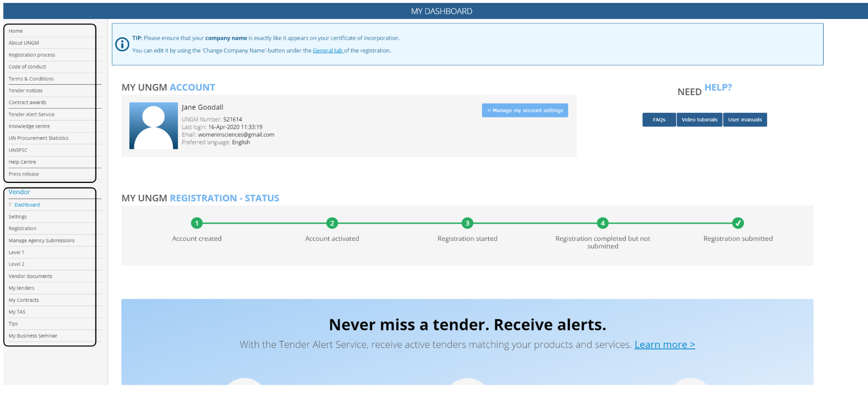868x396 pixels.
Task: Click Registration submitted status label
Action: coord(738,239)
